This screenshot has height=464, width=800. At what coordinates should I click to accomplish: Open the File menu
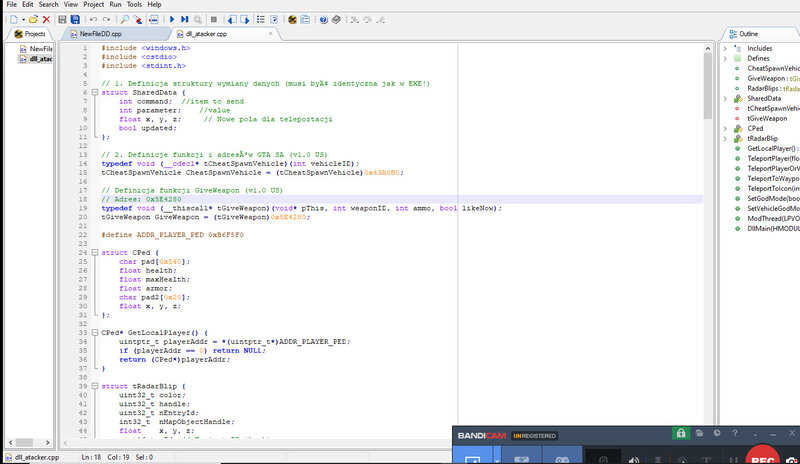click(11, 4)
